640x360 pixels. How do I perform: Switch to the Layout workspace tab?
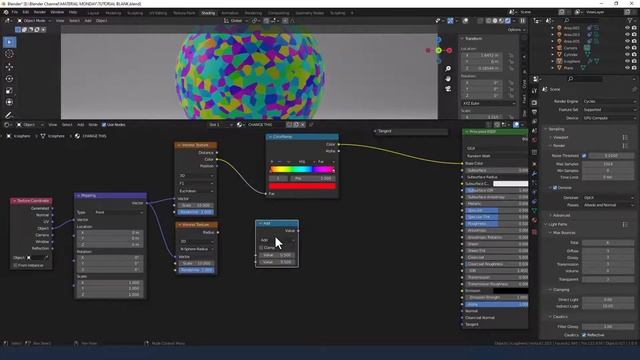[93, 13]
